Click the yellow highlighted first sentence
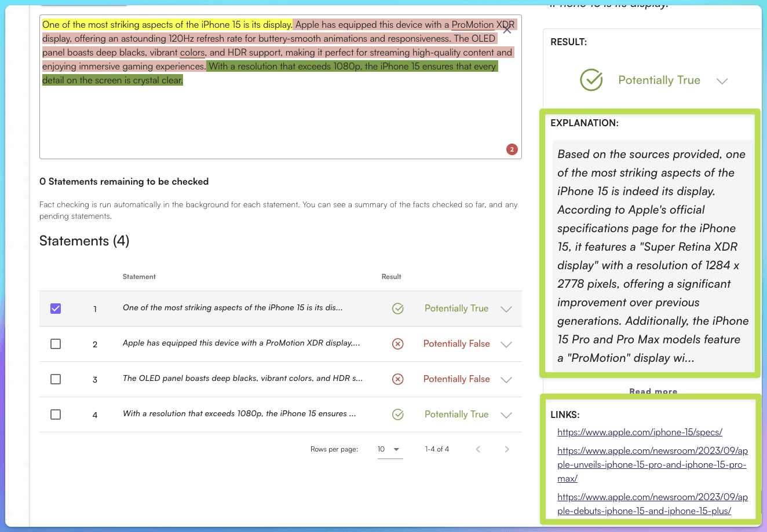 pos(167,24)
